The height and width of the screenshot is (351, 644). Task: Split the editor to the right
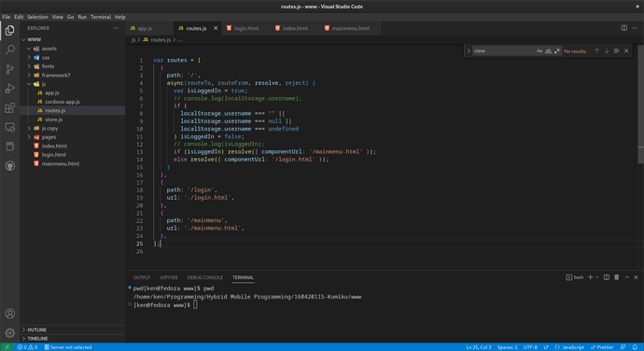[623, 28]
